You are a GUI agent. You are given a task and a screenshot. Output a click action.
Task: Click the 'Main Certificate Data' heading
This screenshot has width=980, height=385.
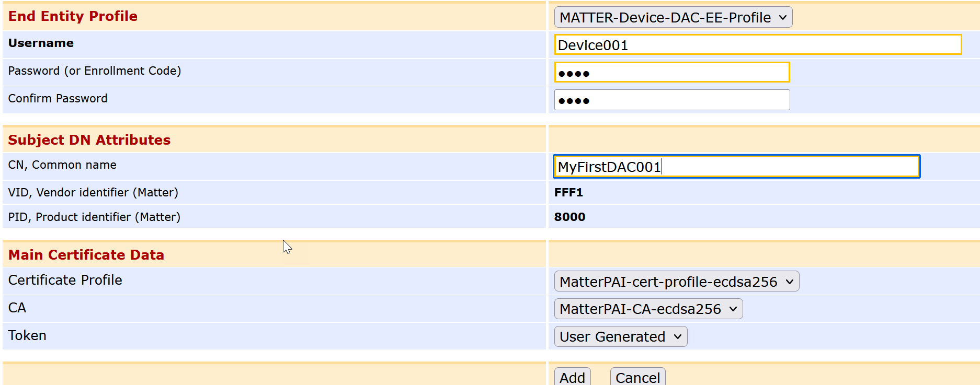(x=86, y=255)
